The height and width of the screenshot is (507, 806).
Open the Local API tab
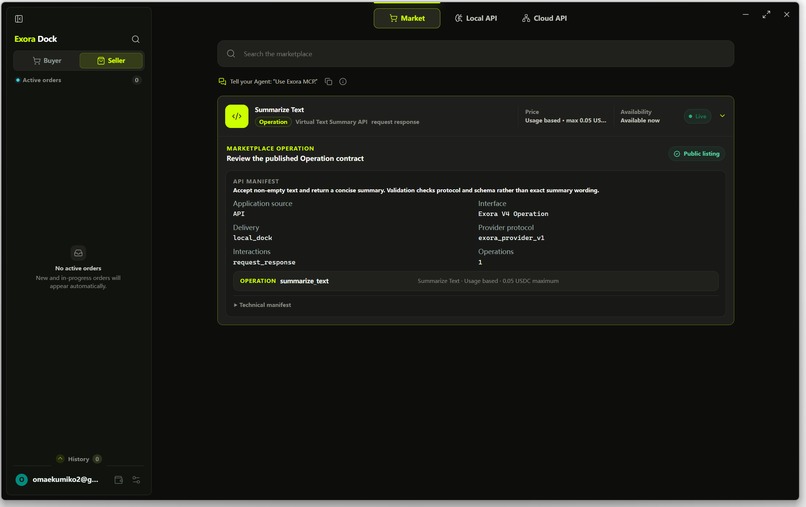point(475,19)
